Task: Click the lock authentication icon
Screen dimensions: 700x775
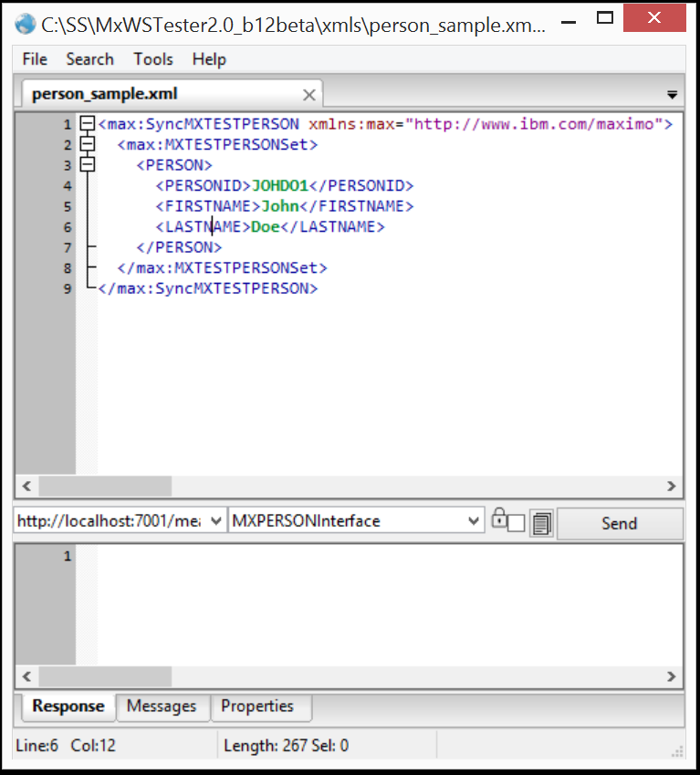Action: tap(499, 518)
